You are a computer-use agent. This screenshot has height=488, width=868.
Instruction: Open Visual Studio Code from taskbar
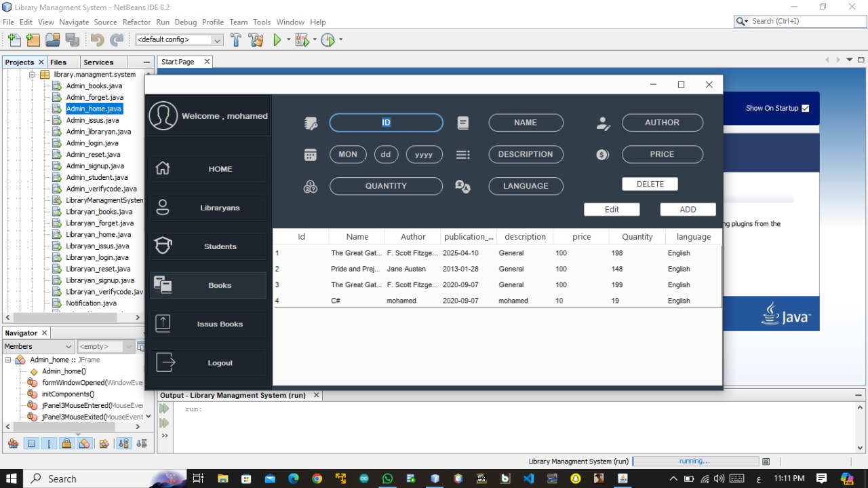pos(528,478)
